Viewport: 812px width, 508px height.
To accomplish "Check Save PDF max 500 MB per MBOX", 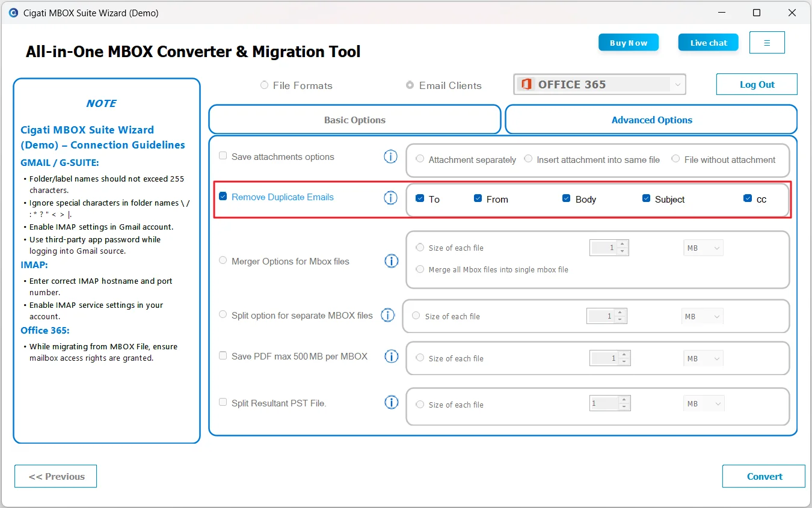I will [223, 355].
